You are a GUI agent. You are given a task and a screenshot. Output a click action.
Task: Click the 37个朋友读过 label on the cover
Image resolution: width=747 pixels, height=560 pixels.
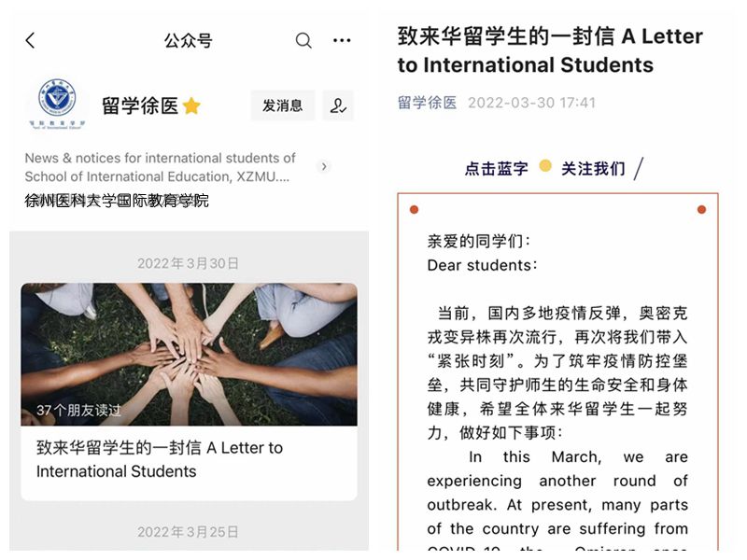[x=78, y=410]
